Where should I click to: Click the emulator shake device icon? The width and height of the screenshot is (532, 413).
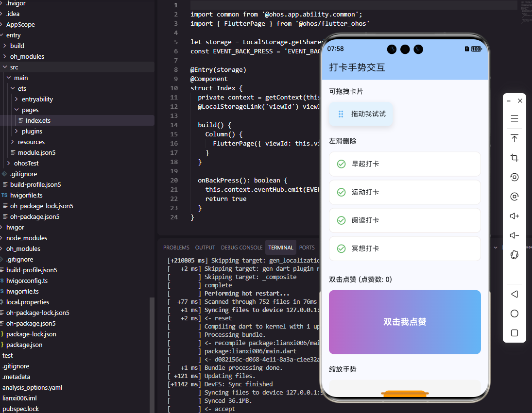[x=515, y=255]
